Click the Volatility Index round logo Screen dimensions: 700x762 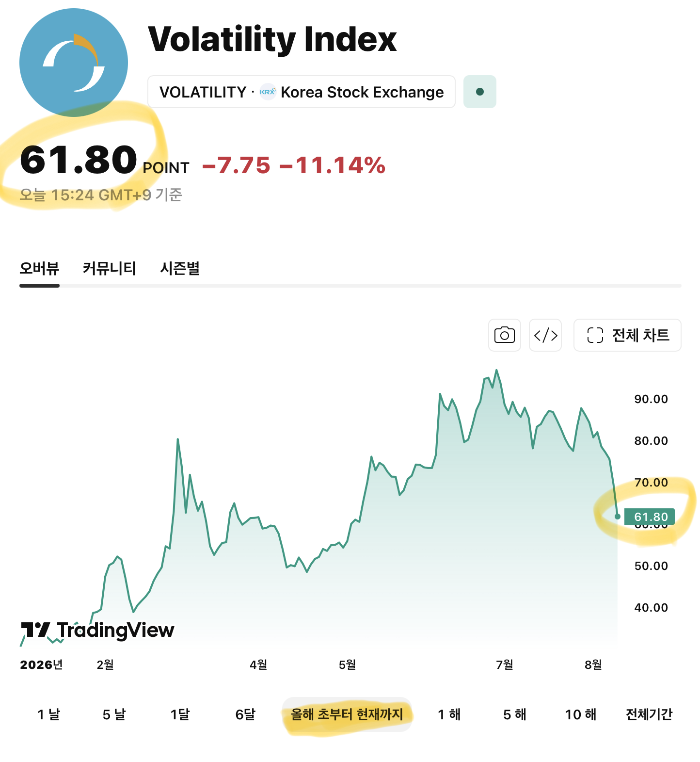74,63
